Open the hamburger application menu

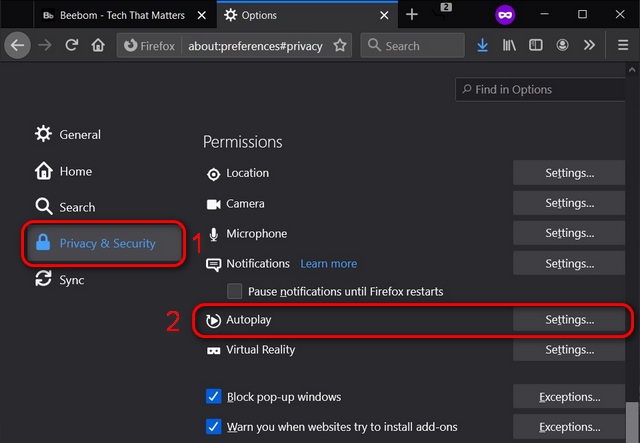[618, 45]
